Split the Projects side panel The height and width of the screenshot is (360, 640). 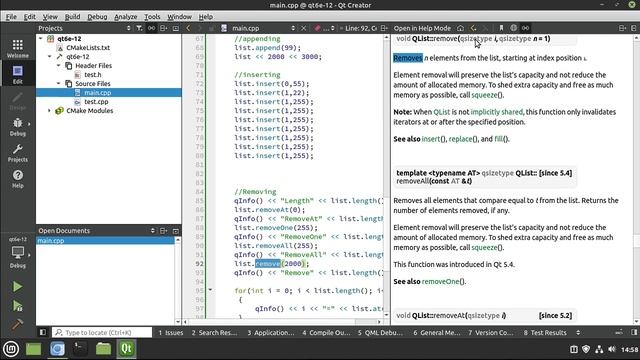click(x=164, y=28)
